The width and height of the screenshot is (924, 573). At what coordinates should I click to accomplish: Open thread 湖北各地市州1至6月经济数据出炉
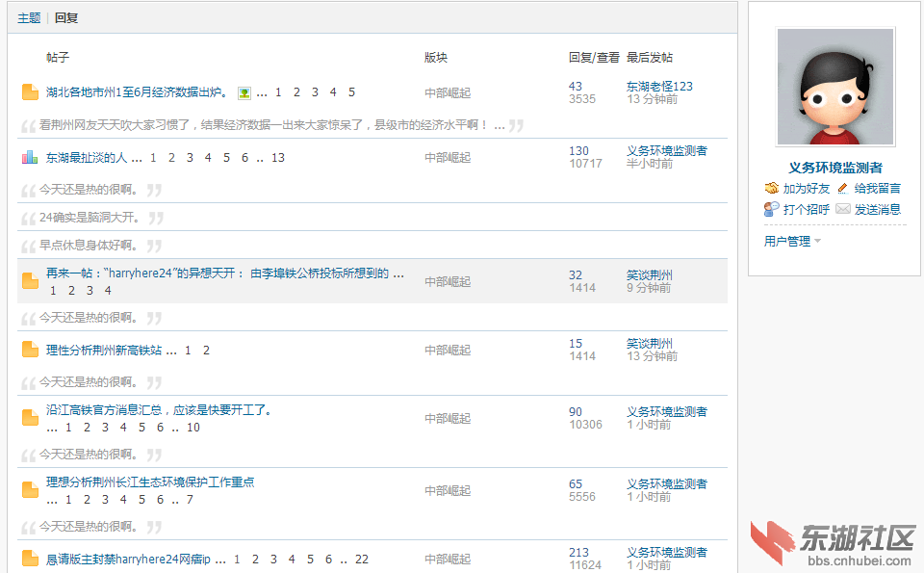pyautogui.click(x=137, y=91)
